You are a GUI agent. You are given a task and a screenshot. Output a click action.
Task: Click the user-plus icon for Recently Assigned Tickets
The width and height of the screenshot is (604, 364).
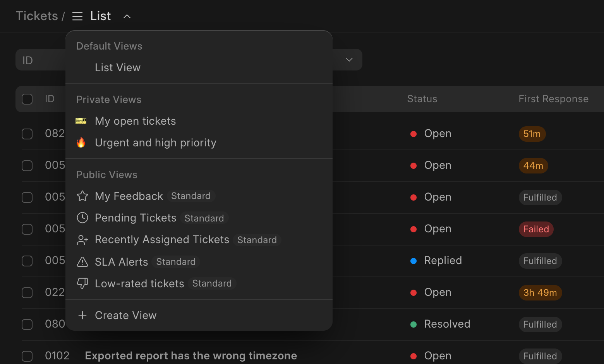82,240
